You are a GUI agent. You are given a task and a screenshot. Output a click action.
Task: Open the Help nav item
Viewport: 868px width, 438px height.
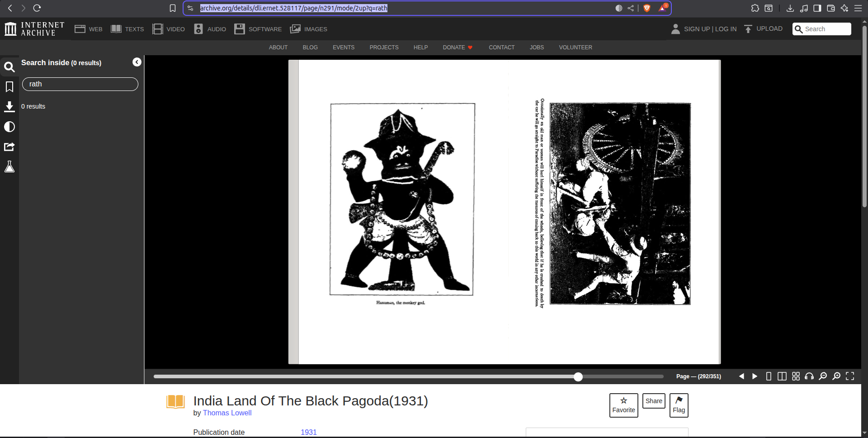tap(421, 48)
